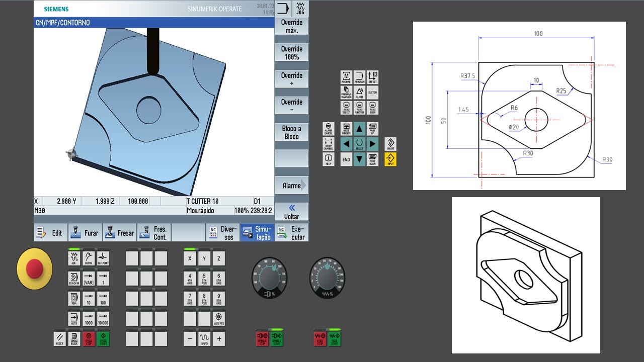Click the REPOS mode key
This screenshot has width=644, height=362.
point(89,258)
